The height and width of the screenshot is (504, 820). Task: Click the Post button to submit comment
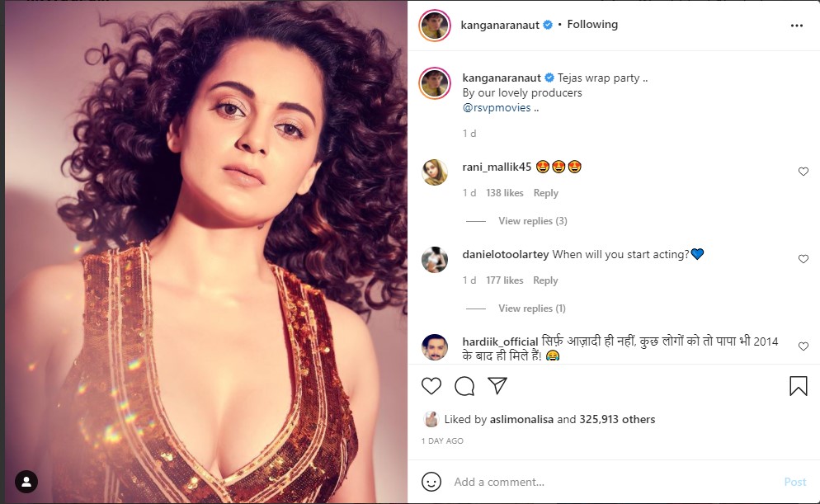click(x=794, y=482)
